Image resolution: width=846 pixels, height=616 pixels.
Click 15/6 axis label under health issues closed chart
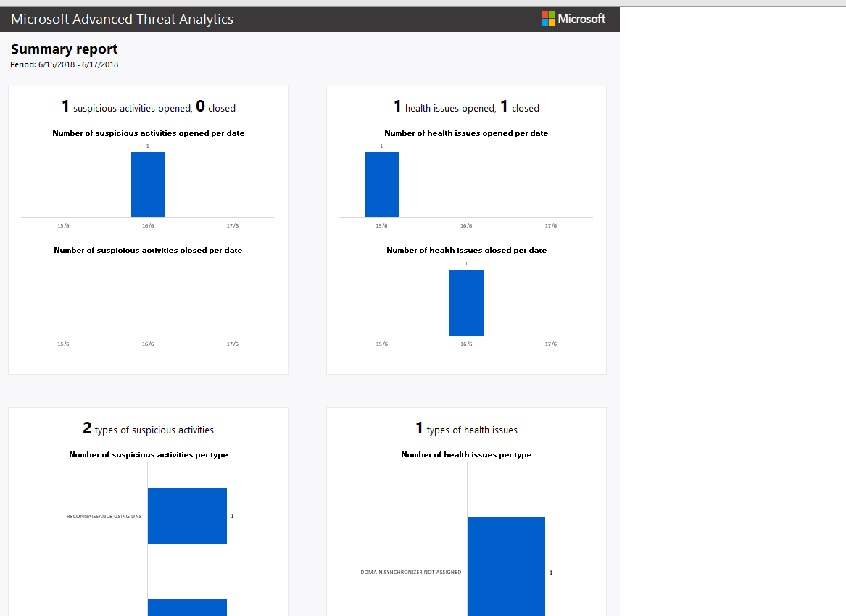click(382, 344)
